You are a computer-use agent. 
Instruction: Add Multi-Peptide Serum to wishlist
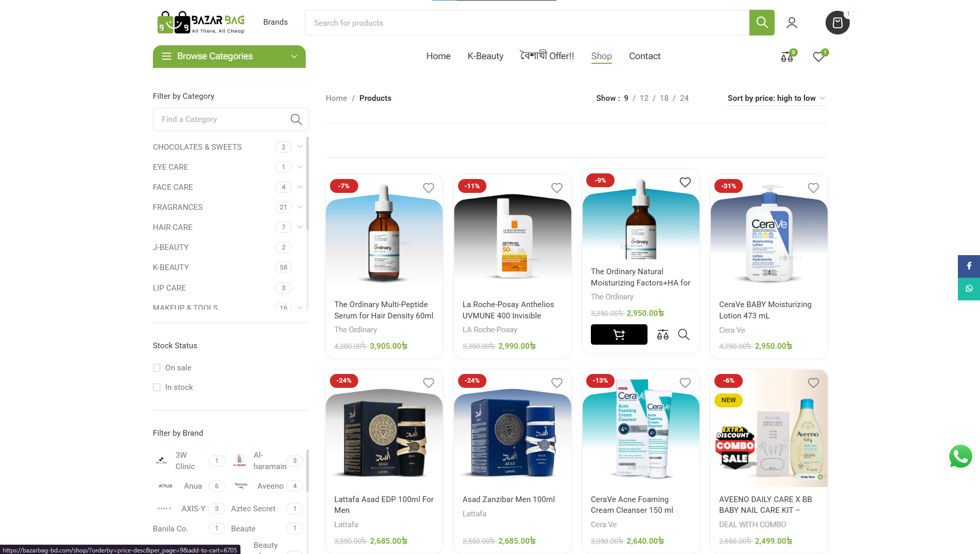coord(429,188)
